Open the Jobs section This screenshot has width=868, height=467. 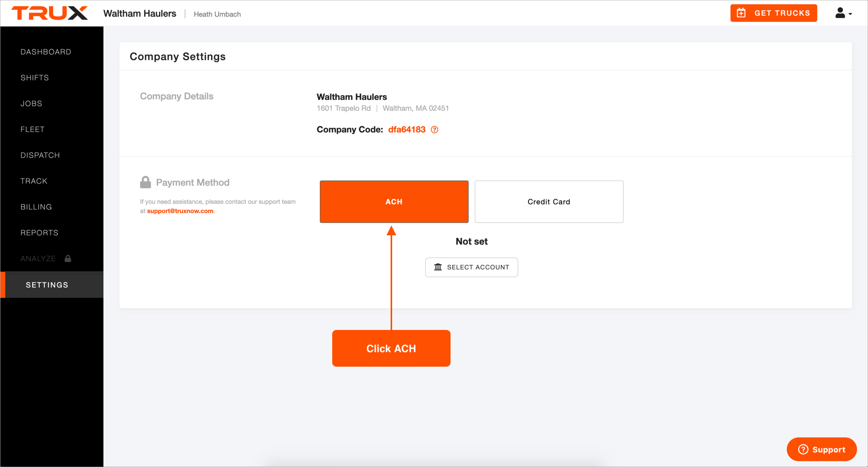coord(32,103)
